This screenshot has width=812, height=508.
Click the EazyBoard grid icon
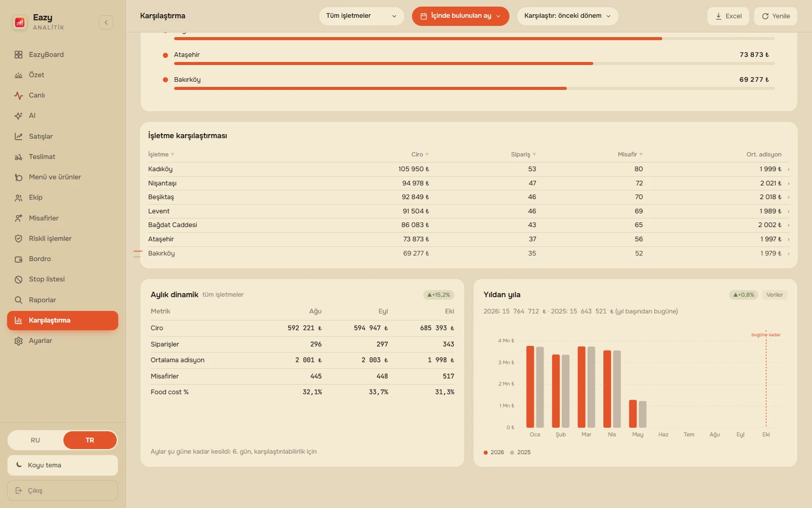(19, 55)
